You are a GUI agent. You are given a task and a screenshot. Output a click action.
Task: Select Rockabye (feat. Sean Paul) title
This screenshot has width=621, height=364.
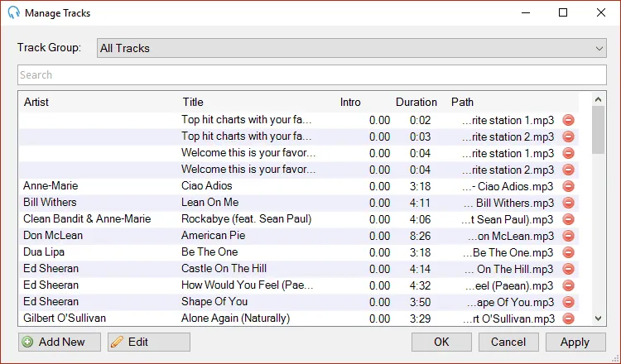(247, 218)
